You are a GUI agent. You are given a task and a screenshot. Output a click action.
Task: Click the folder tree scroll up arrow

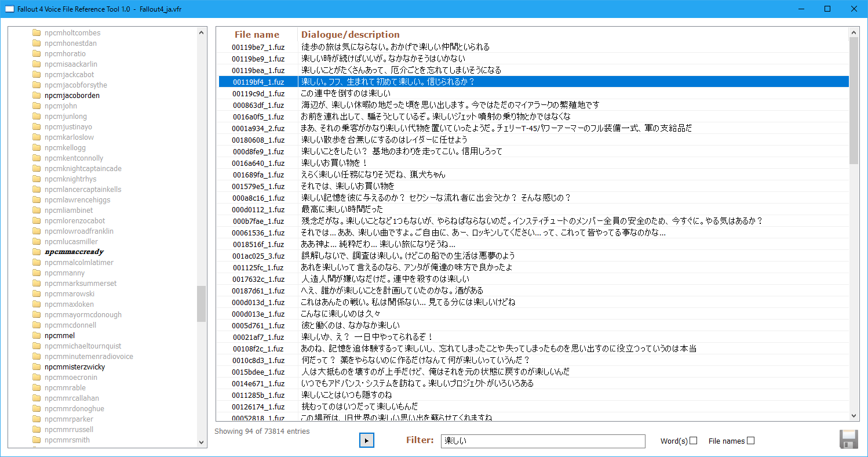202,32
